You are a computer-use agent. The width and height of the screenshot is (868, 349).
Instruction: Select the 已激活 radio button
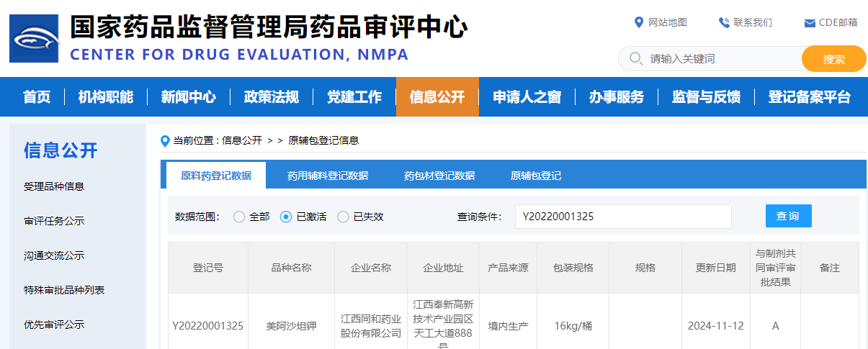(x=286, y=217)
